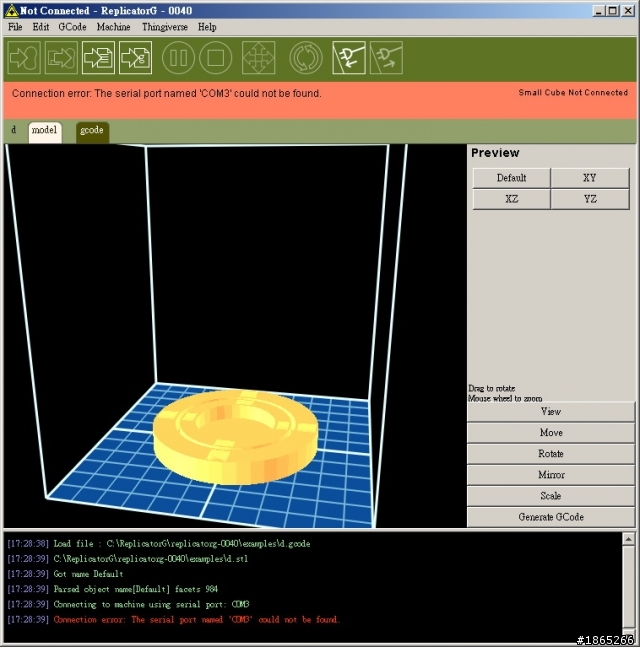Select the XZ preview view button

click(x=511, y=199)
